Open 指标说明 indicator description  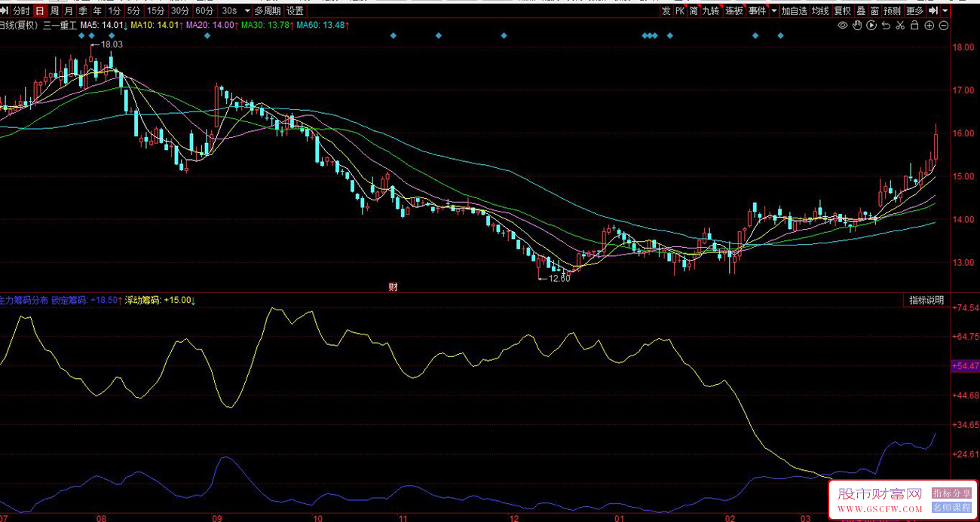[926, 300]
